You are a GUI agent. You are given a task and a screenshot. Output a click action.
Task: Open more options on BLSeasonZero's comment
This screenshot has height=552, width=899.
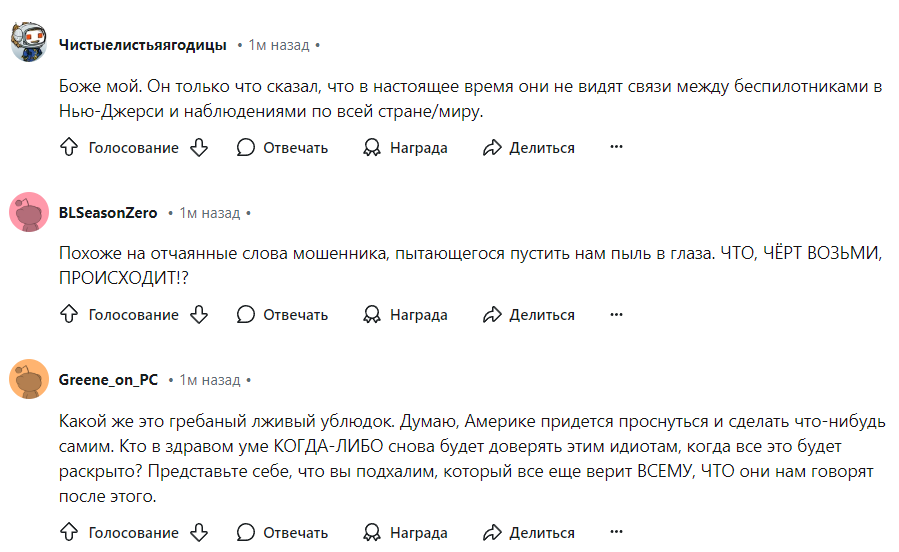616,314
